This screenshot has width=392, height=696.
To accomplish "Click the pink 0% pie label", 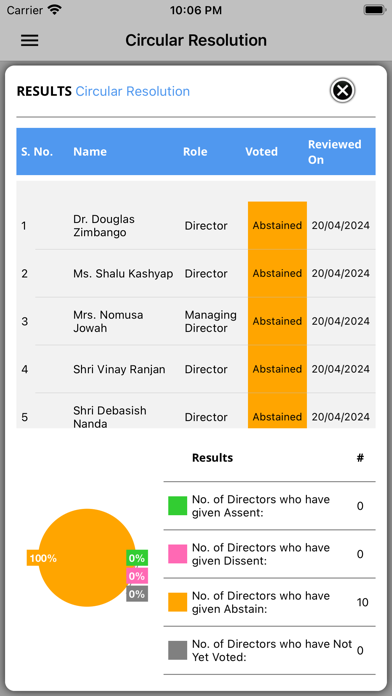I will tap(137, 576).
